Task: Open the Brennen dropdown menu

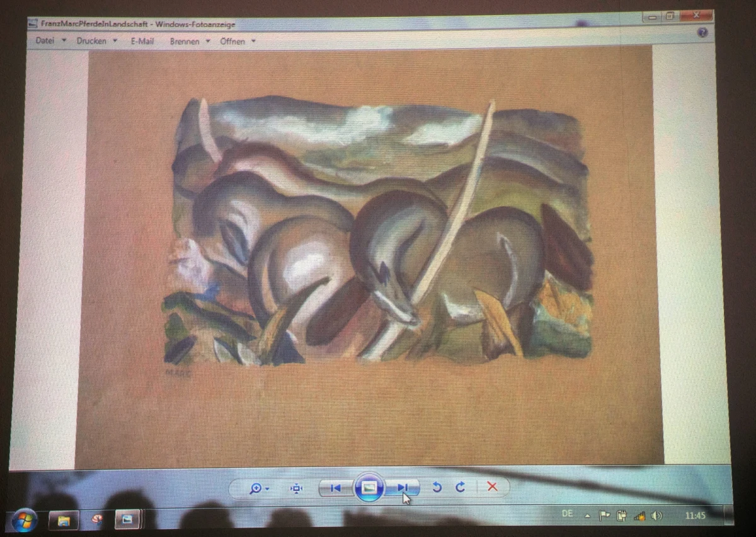Action: tap(190, 42)
